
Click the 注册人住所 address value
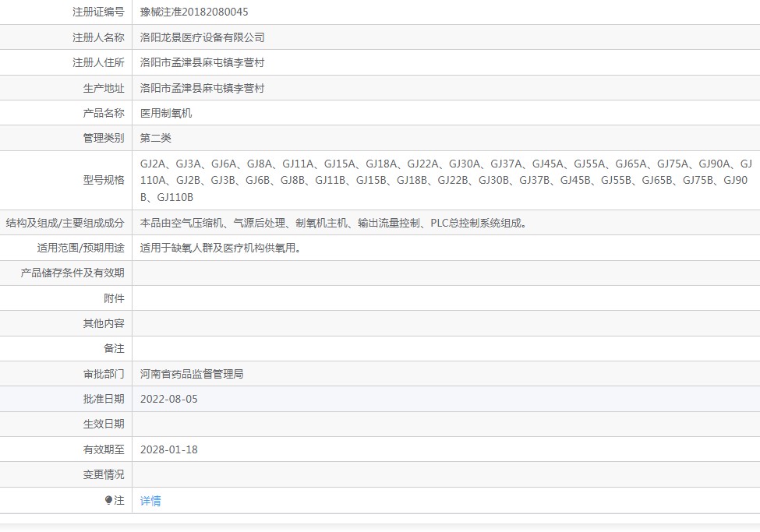(x=202, y=62)
